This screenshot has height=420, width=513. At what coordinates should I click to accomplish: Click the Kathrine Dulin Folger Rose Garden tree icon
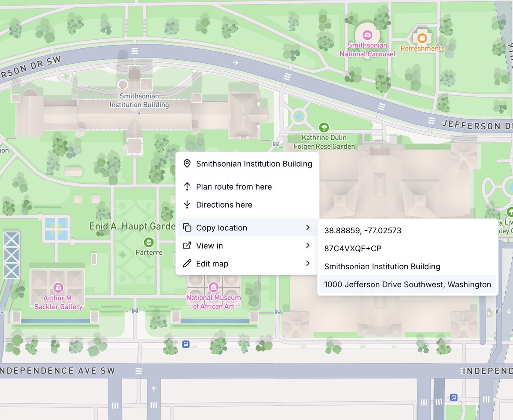(324, 127)
